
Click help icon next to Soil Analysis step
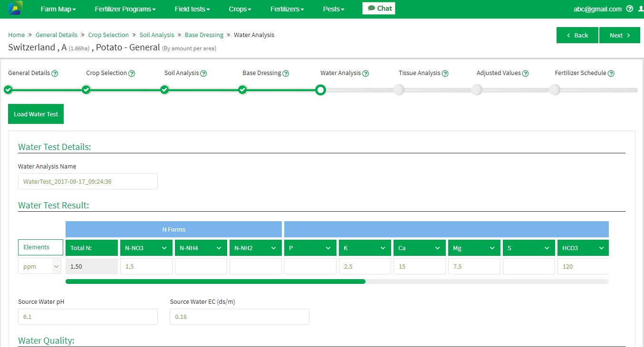[203, 74]
